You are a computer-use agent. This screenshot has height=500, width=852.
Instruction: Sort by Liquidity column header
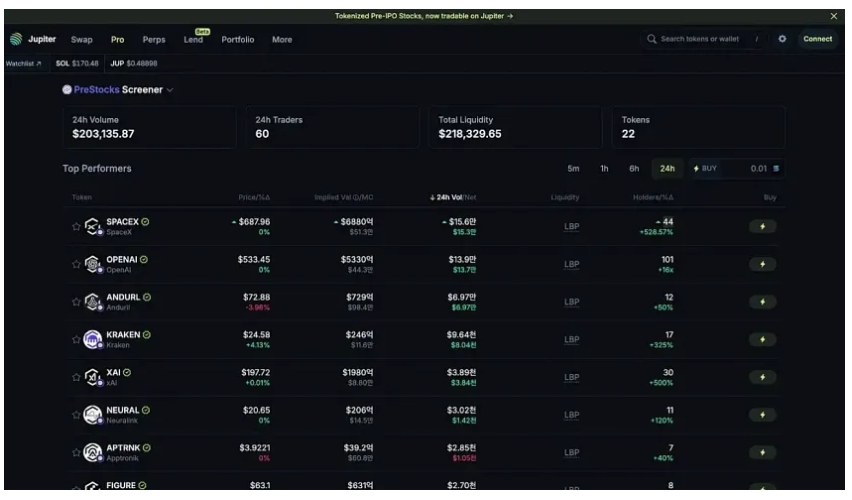pyautogui.click(x=565, y=197)
